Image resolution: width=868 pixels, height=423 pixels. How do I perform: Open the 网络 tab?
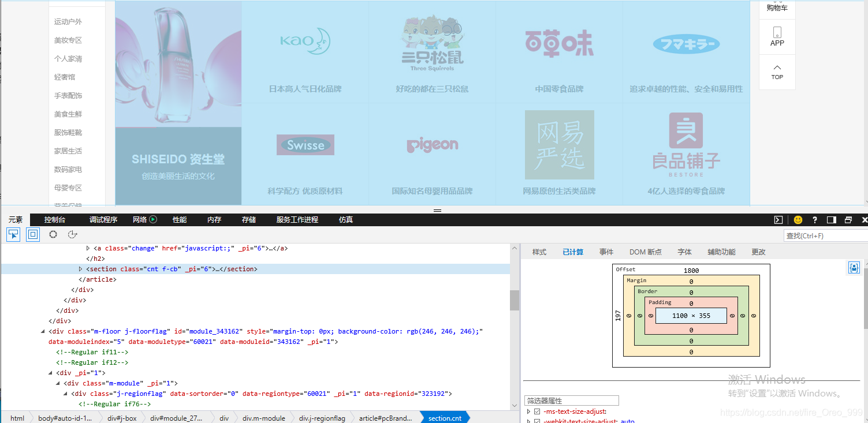[x=140, y=220]
